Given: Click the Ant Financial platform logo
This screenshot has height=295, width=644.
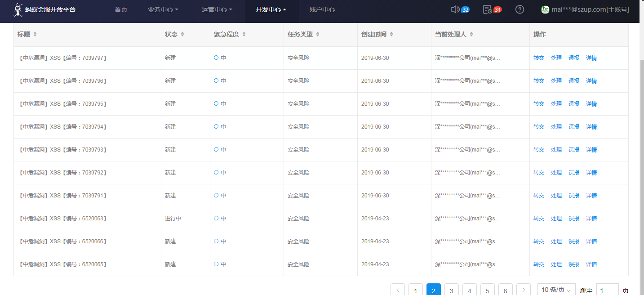Looking at the screenshot, I should (18, 9).
